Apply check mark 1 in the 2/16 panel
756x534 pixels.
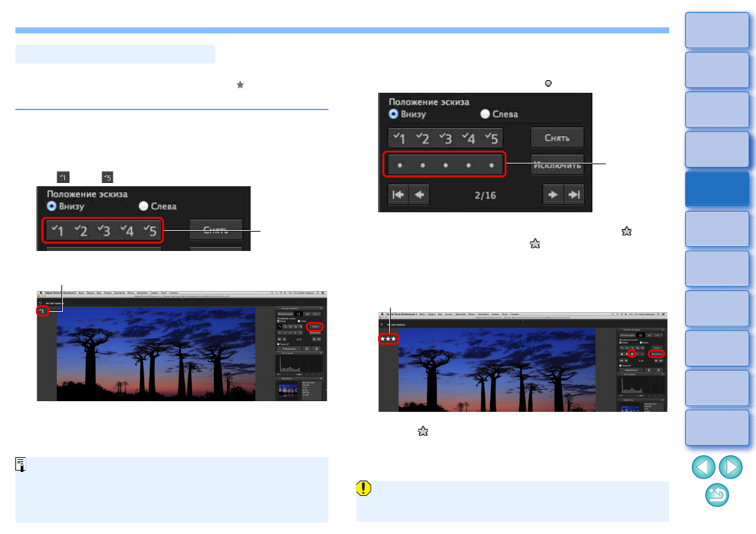click(399, 138)
